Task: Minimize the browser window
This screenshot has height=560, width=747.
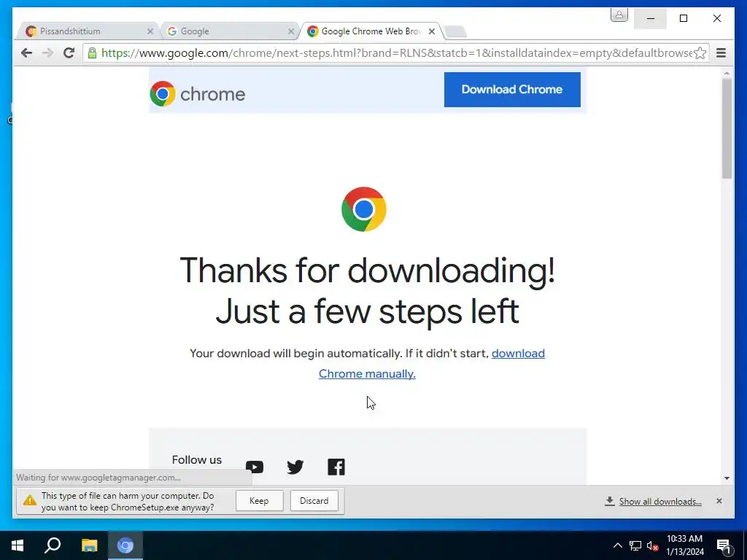Action: [650, 18]
